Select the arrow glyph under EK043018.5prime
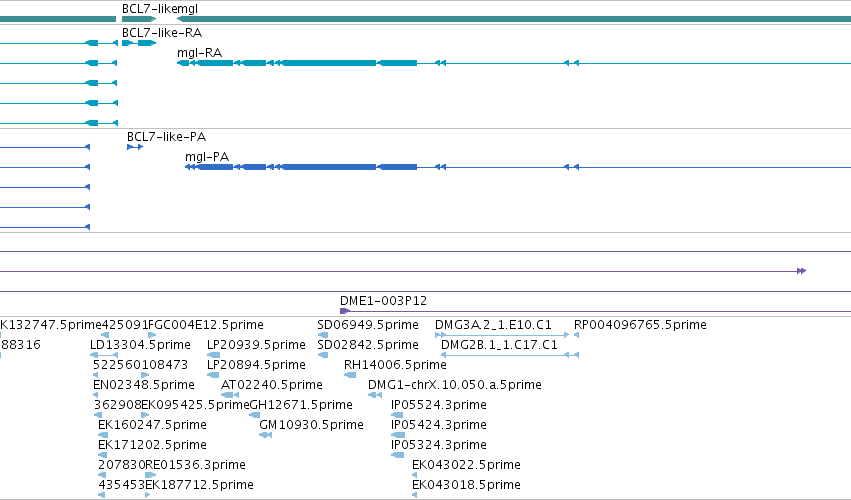 click(x=415, y=495)
